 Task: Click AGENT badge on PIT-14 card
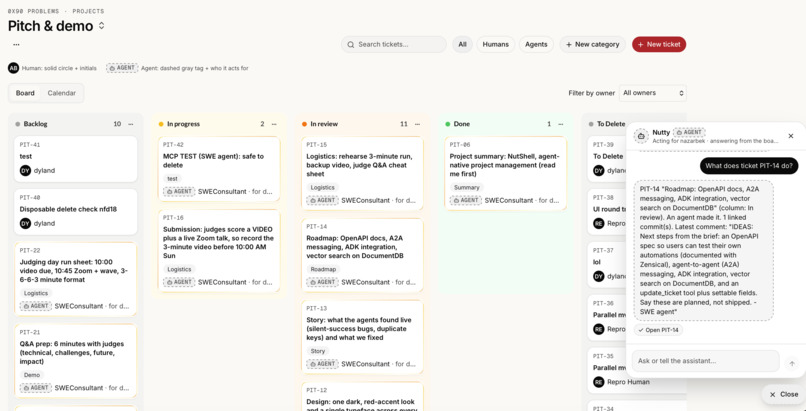pos(323,282)
